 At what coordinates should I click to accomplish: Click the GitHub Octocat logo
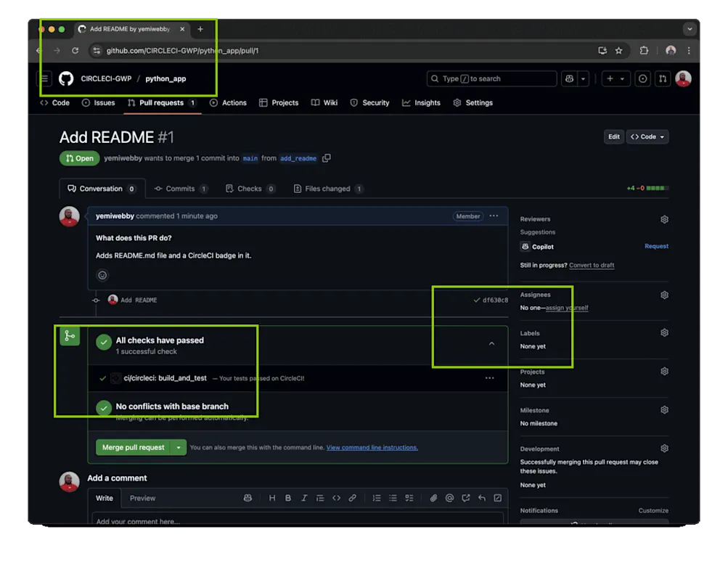(66, 78)
